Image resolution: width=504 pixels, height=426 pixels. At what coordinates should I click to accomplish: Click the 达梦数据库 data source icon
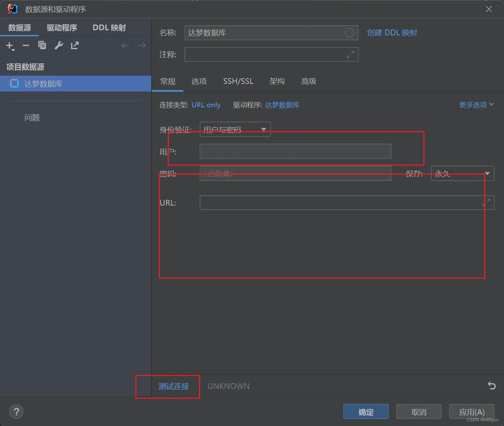[14, 84]
